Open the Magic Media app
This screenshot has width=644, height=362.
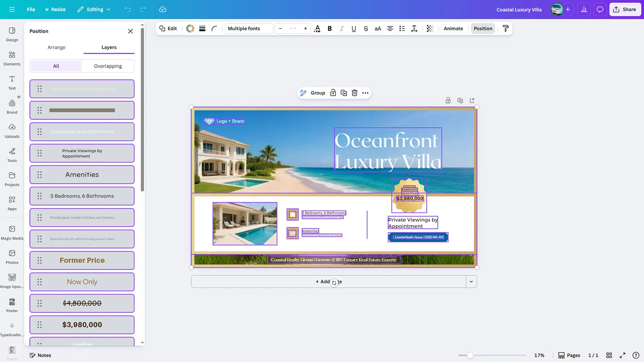12,232
